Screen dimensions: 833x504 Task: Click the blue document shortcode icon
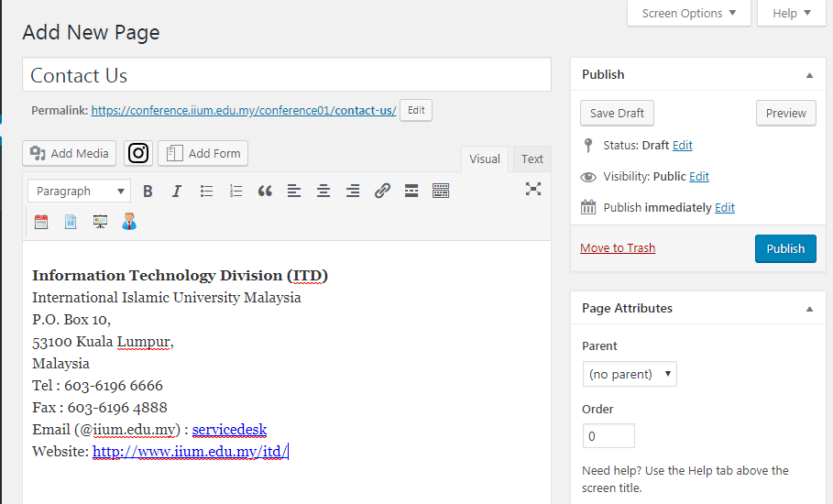coord(71,222)
